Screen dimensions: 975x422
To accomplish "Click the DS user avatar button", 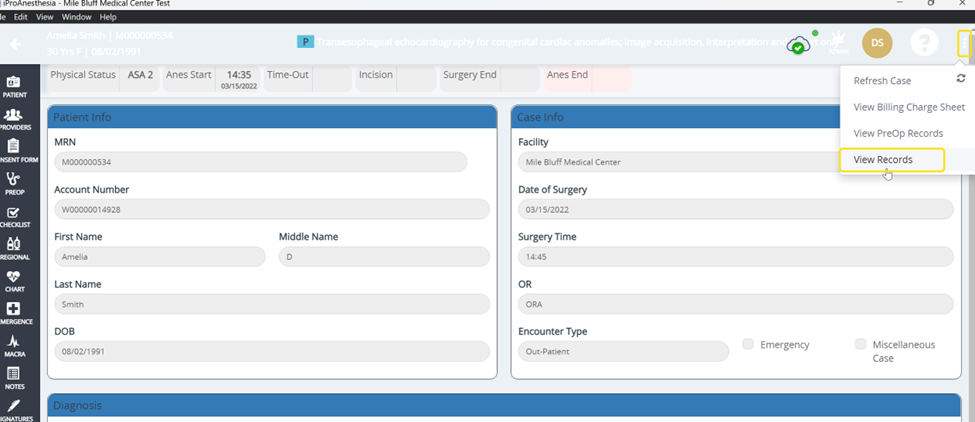I will (x=877, y=43).
